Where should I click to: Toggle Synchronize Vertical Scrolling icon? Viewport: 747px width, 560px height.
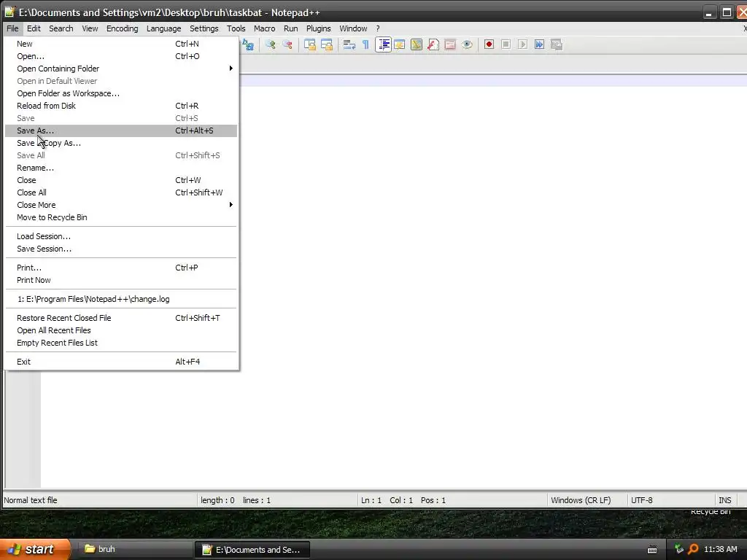coord(310,44)
